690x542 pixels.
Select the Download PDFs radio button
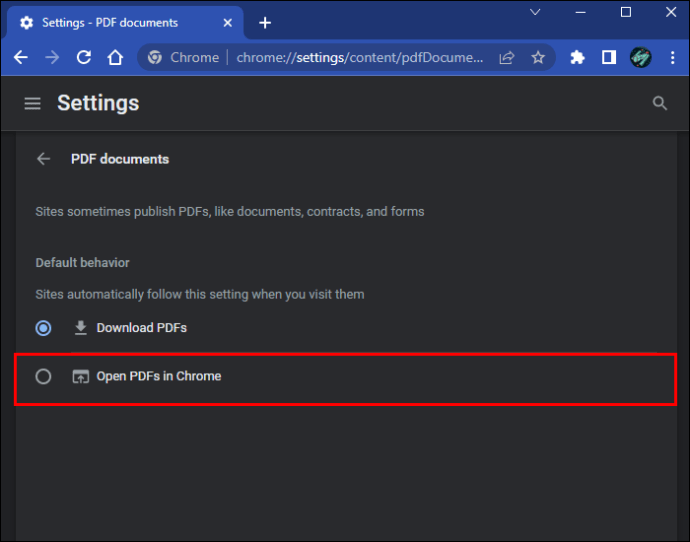coord(43,328)
